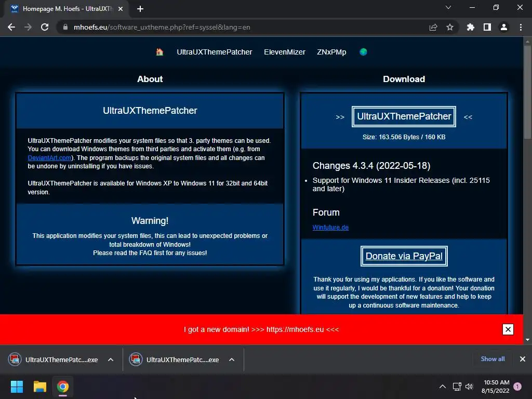This screenshot has width=532, height=399.
Task: Click the 'Changes 4.3.4 (2022-05-18)' heading
Action: click(371, 166)
